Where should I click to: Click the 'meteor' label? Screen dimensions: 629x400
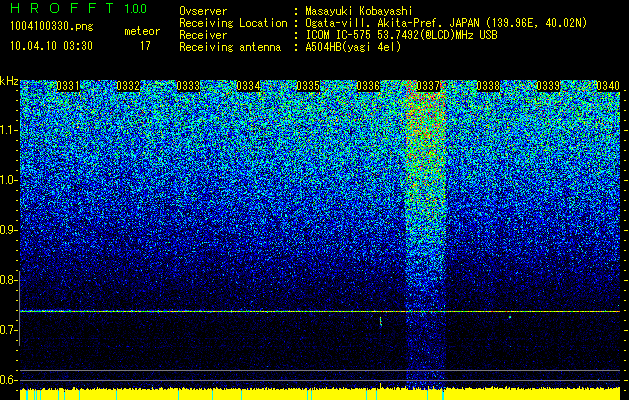(x=142, y=31)
